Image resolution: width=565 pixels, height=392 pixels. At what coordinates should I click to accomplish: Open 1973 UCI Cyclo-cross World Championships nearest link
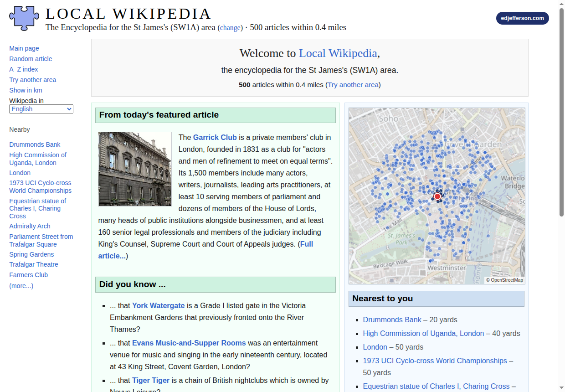click(435, 361)
